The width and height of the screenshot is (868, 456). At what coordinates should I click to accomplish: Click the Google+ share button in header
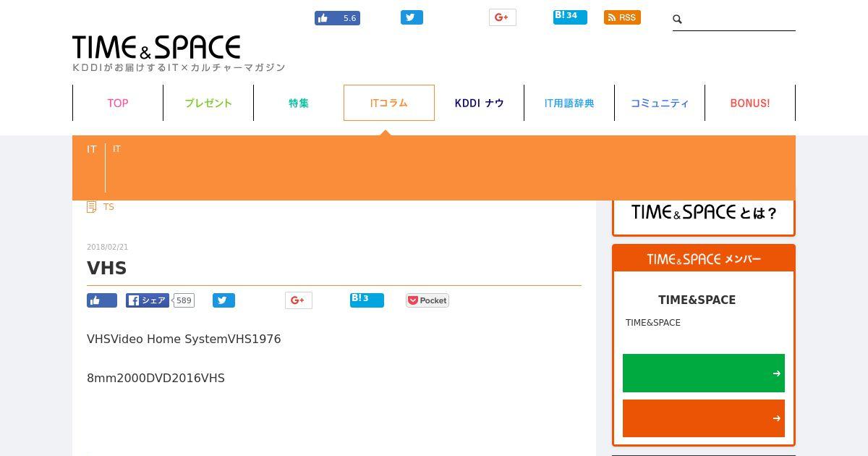coord(502,17)
